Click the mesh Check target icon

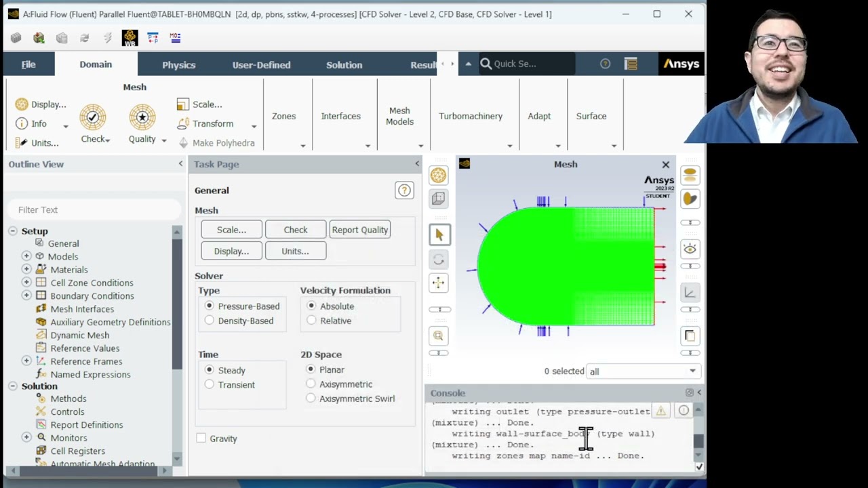click(93, 117)
